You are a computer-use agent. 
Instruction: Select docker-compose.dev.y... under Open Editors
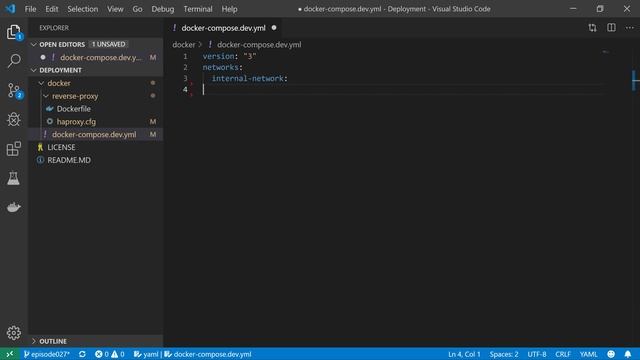pos(101,58)
